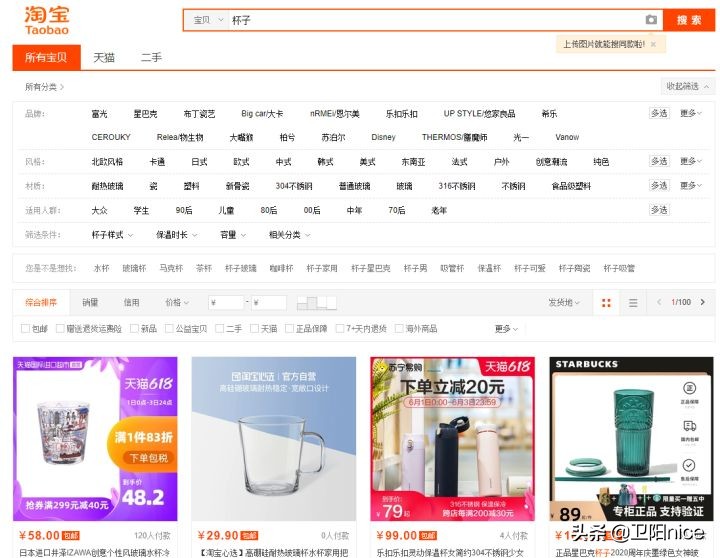This screenshot has width=720, height=558.
Task: Open the Starbucks green cup product image
Action: point(631,439)
